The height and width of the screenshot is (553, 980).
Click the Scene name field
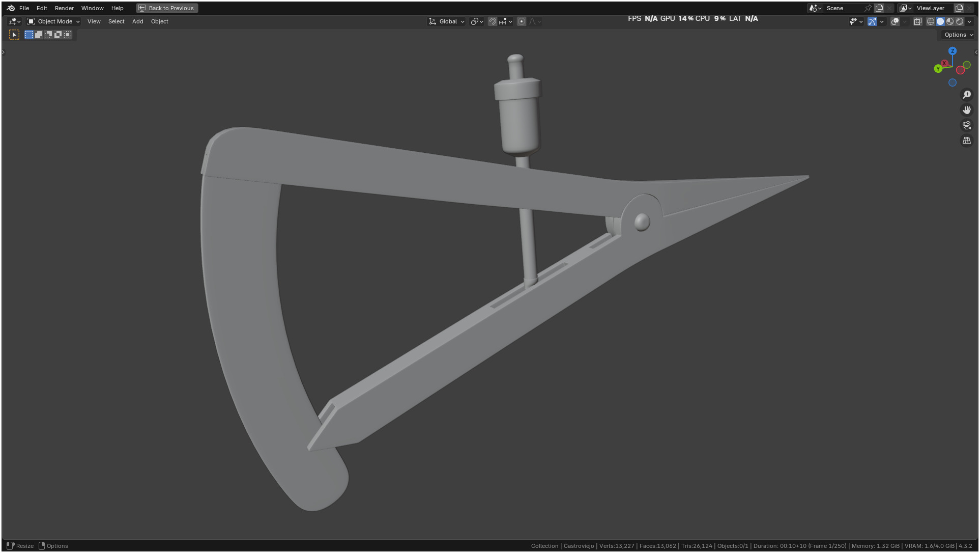844,8
